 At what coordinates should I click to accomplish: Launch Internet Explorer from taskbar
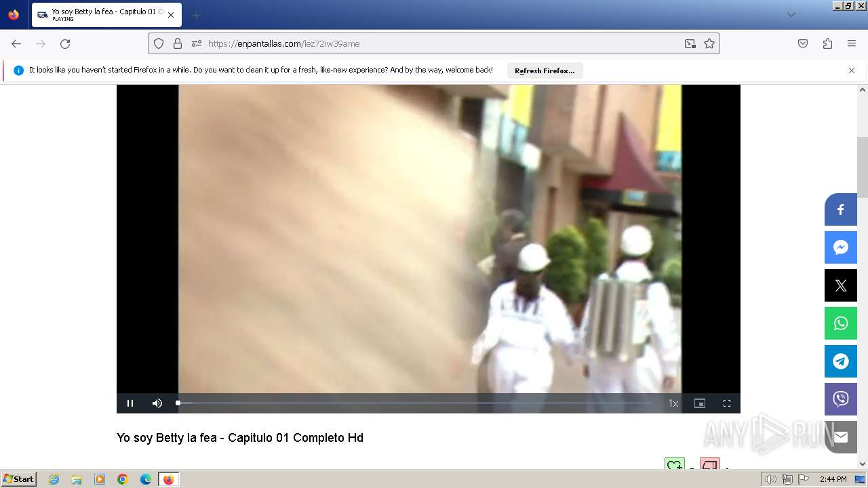[x=54, y=479]
